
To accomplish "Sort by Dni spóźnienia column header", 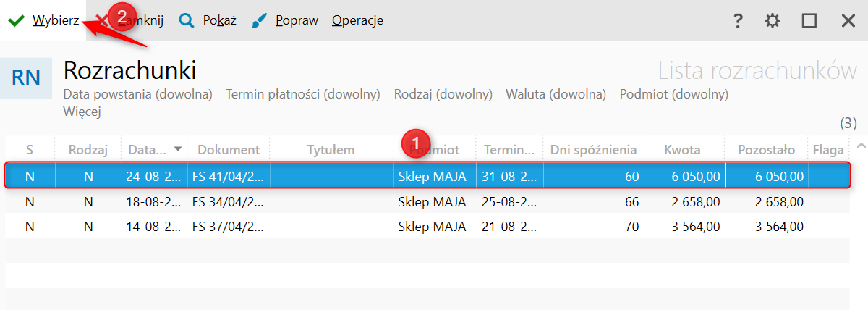I will tap(593, 150).
